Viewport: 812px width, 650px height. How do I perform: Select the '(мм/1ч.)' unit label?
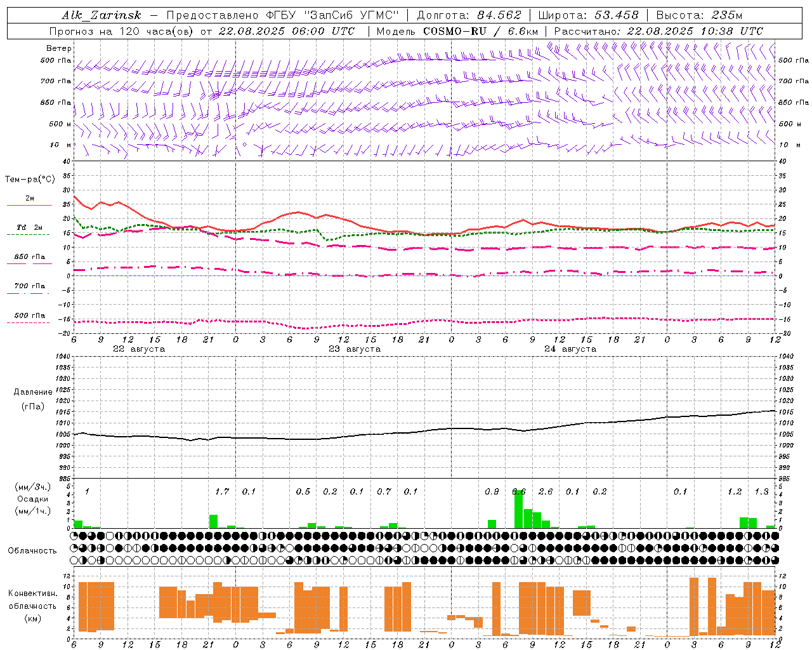coord(33,511)
